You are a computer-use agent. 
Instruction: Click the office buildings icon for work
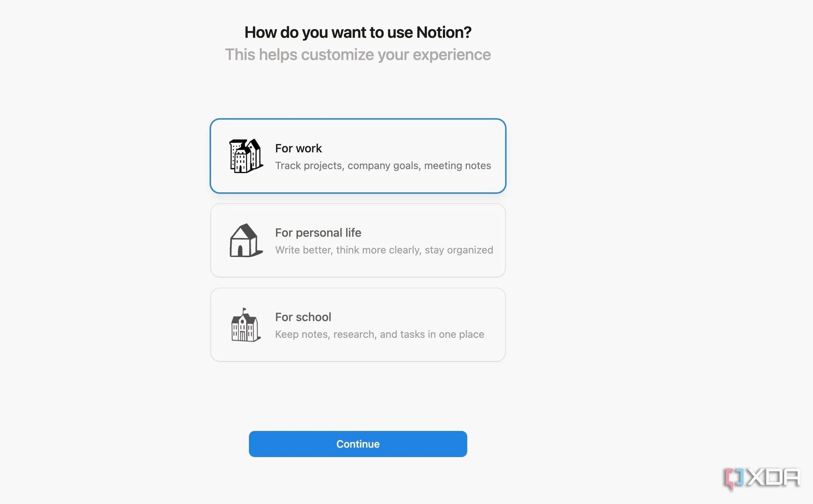point(246,156)
